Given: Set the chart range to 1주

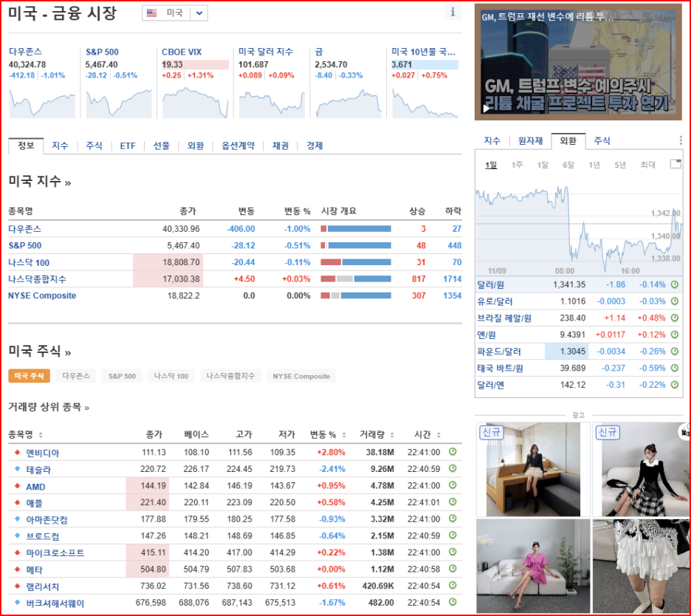Looking at the screenshot, I should (517, 165).
